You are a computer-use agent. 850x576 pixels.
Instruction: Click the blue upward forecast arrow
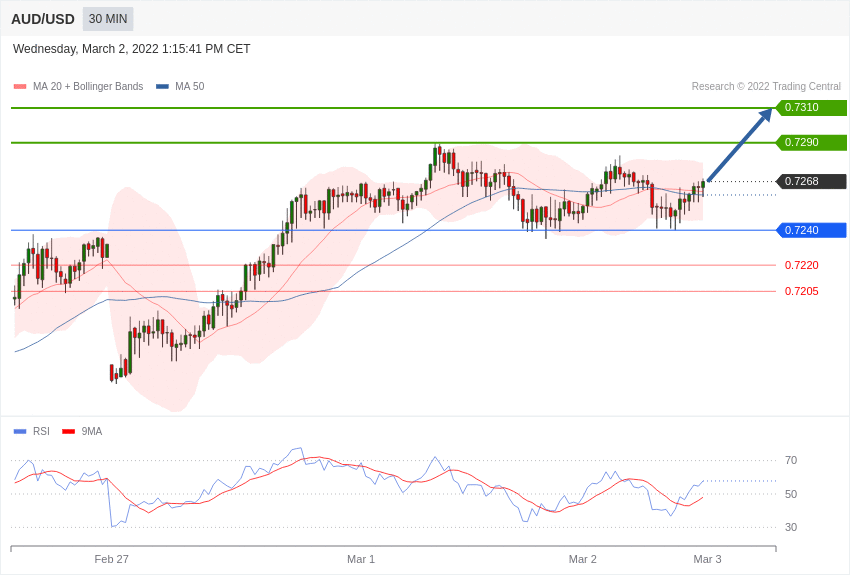pyautogui.click(x=740, y=145)
